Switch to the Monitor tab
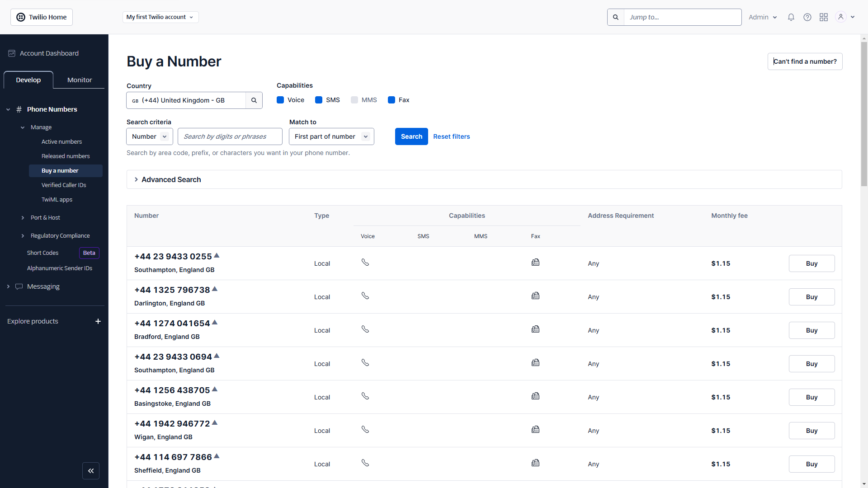The image size is (868, 488). [x=79, y=80]
